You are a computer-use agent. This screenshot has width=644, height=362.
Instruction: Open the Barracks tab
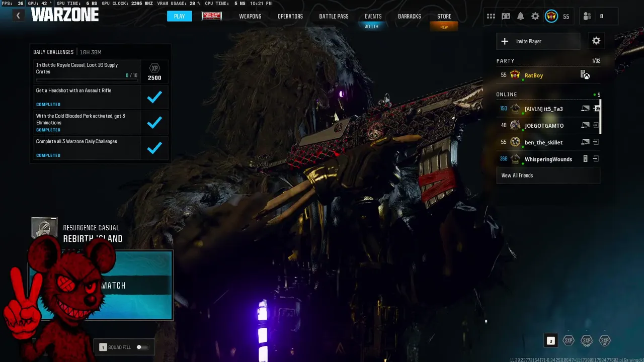click(x=410, y=16)
